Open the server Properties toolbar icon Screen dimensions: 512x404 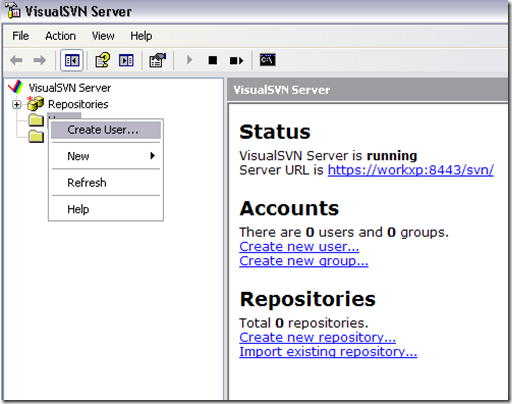click(157, 60)
